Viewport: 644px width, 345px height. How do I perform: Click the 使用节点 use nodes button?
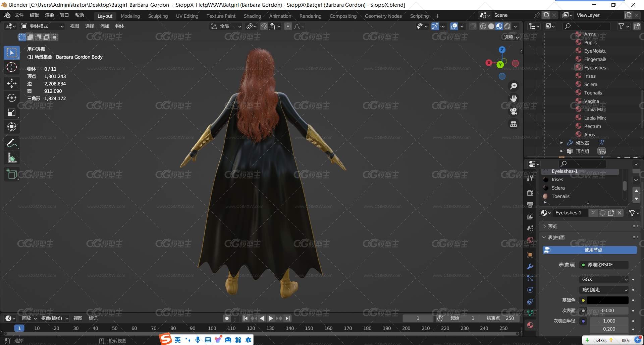click(590, 250)
